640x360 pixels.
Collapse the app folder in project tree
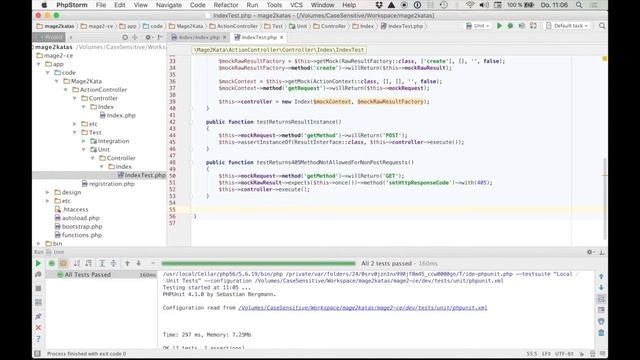[39, 64]
